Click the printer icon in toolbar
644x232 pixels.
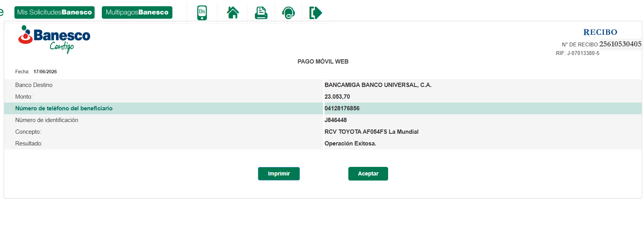click(261, 13)
